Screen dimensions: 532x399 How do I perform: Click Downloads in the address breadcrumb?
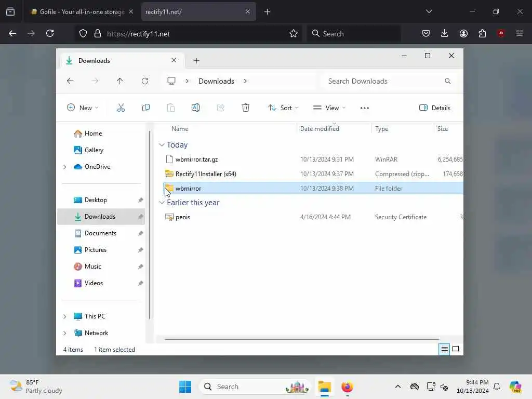pos(217,81)
